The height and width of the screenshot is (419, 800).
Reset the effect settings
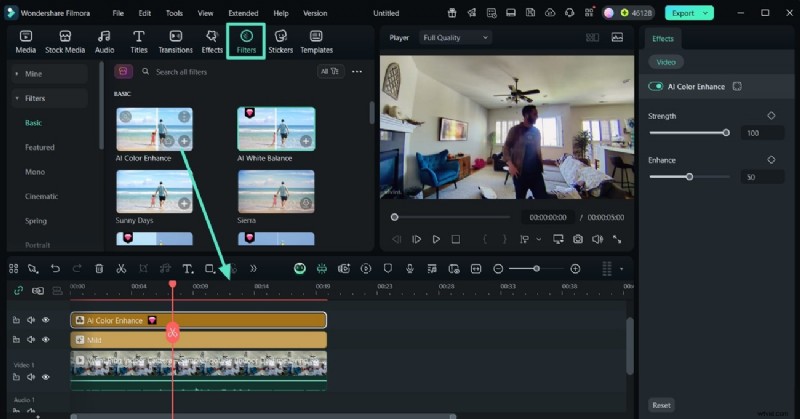pyautogui.click(x=661, y=405)
